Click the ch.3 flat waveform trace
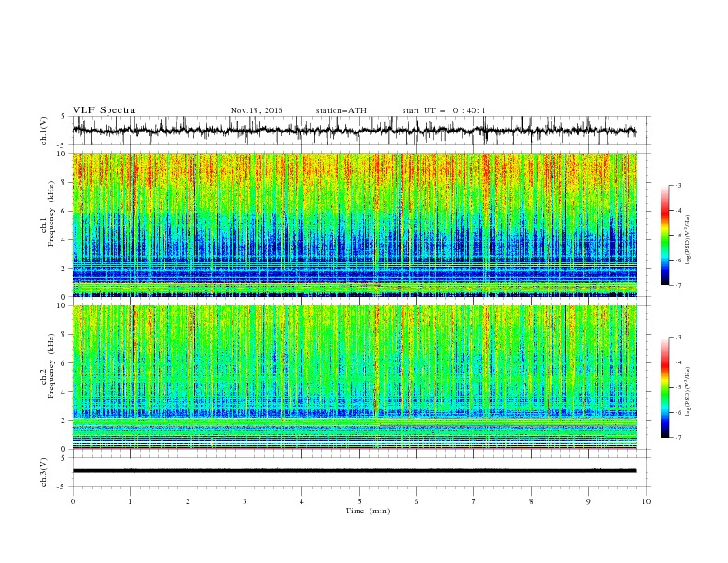The image size is (728, 563). (x=354, y=471)
